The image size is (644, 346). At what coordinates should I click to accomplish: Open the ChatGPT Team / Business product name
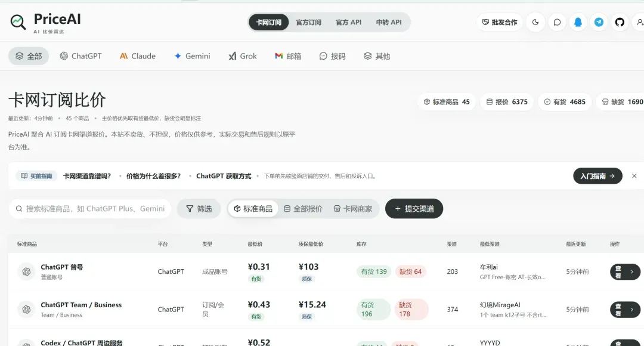pyautogui.click(x=81, y=305)
